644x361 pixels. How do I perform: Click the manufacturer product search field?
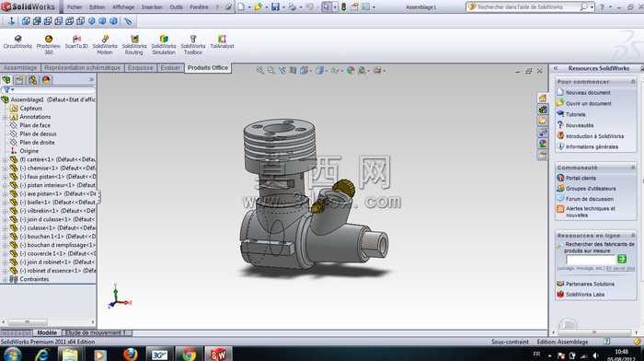point(591,260)
